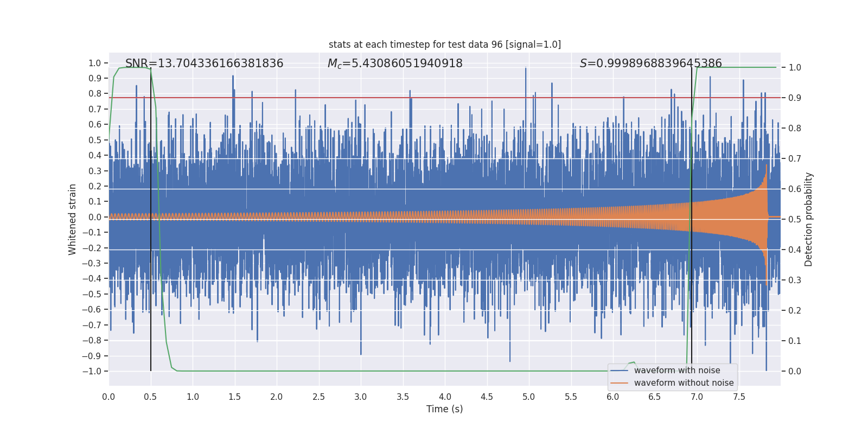
Task: Click the −0.5 tick on whitened strain axis
Action: (92, 294)
